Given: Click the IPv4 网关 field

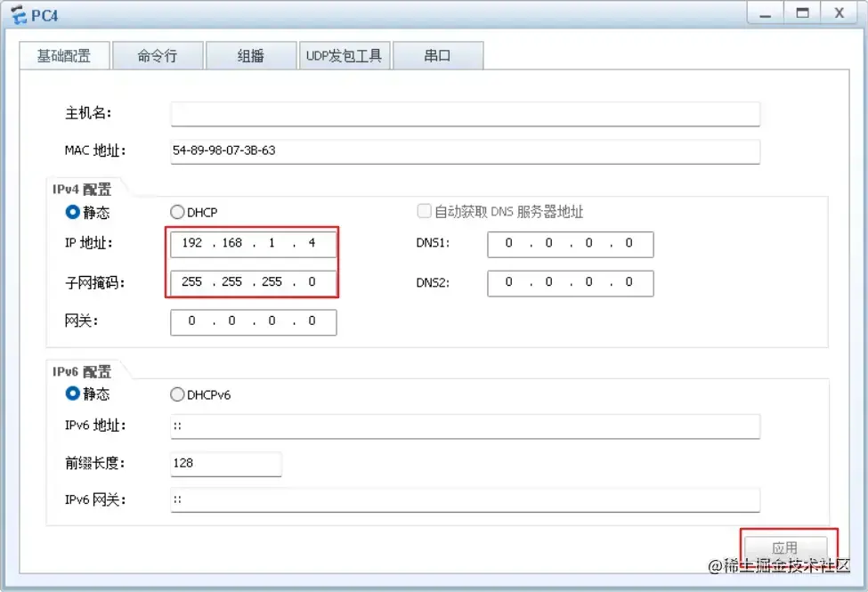Looking at the screenshot, I should (254, 322).
